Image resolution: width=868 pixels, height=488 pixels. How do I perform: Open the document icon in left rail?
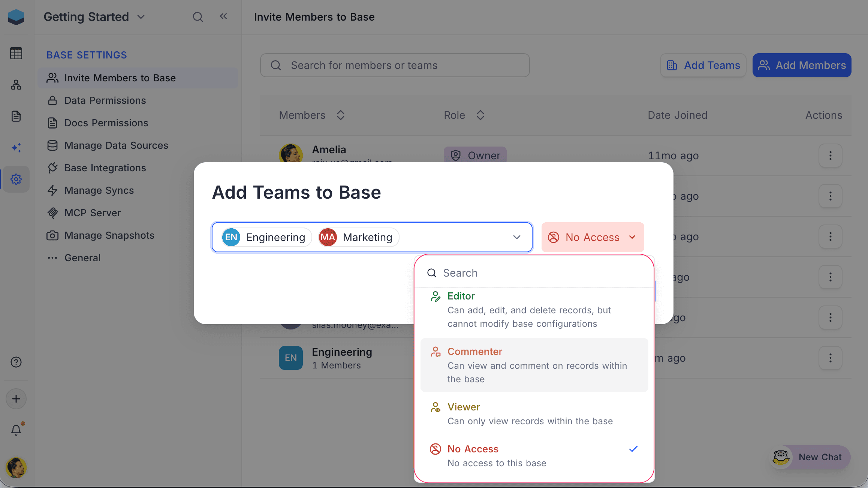click(x=16, y=116)
